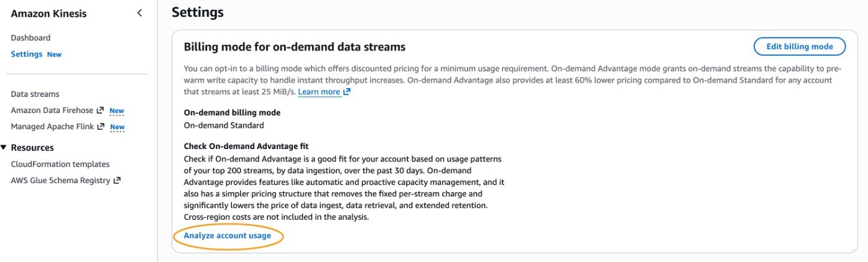The width and height of the screenshot is (868, 262).
Task: Click New badge beside Managed Apache Flink
Action: (118, 127)
